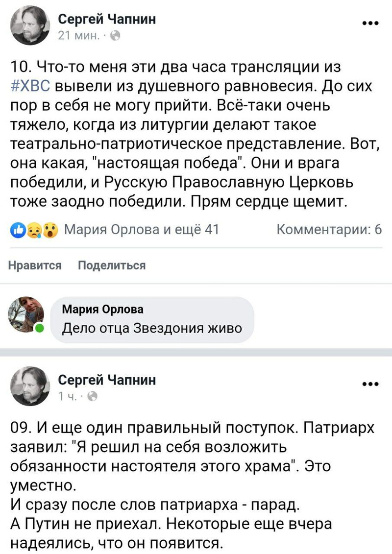View who reacted: Мария Орлова и ещё 41
This screenshot has width=392, height=554.
[x=141, y=230]
